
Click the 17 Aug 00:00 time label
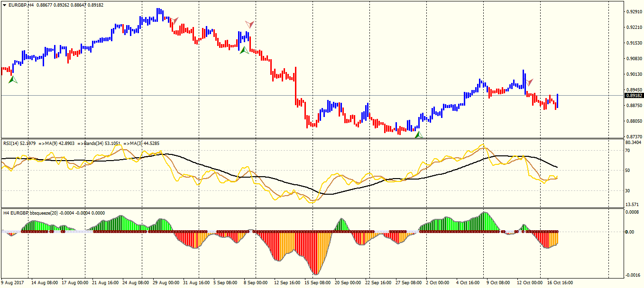(75, 283)
